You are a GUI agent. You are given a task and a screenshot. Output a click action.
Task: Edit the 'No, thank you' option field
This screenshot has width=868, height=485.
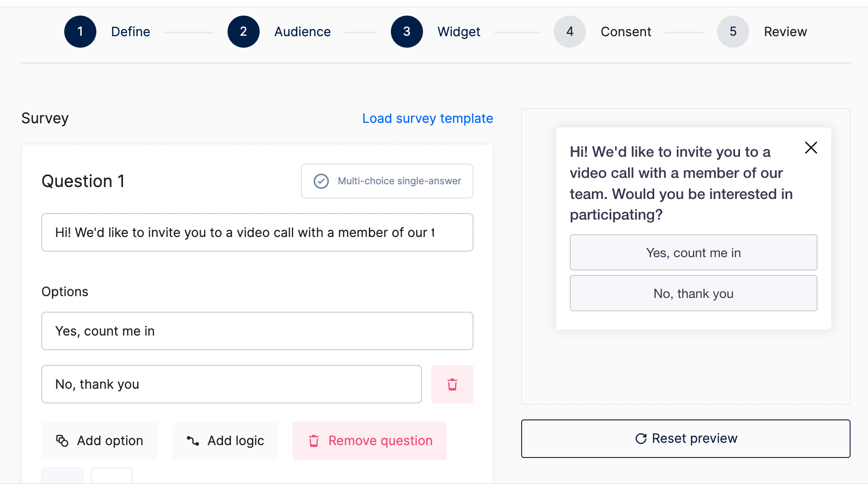click(231, 384)
